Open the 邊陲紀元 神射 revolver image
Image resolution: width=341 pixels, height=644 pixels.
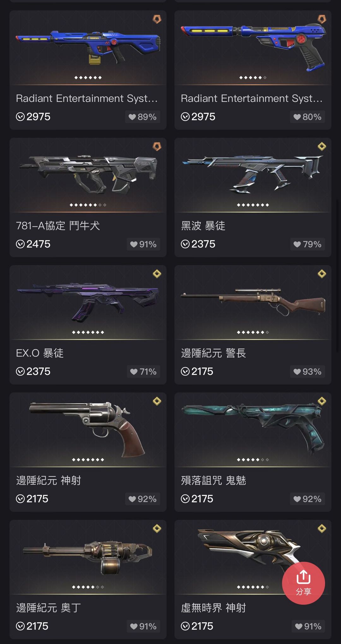point(88,429)
